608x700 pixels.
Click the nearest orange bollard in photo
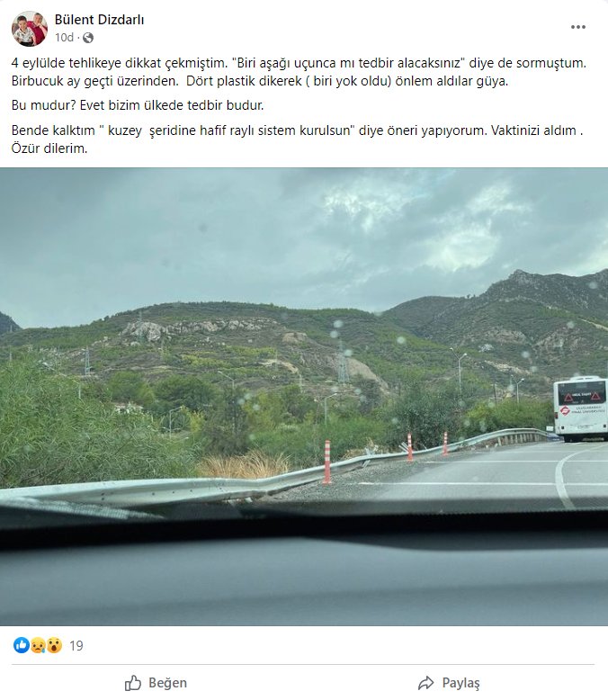tap(327, 462)
